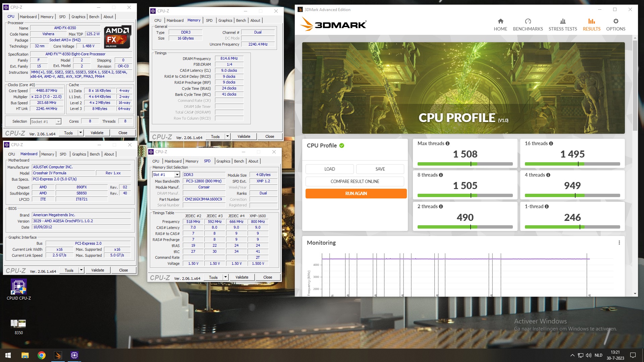Expand Tools arrow in SPD window
Screen dimensions: 644x362
(x=225, y=277)
